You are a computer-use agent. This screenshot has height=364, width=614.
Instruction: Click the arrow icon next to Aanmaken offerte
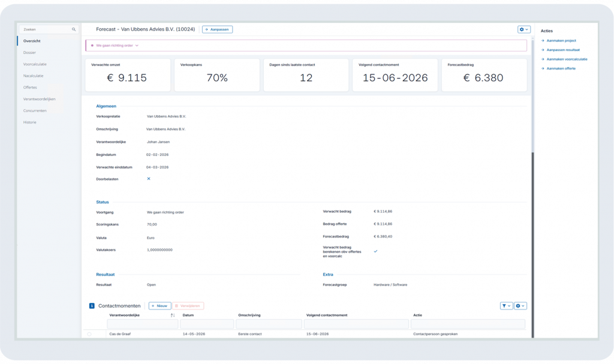[543, 68]
